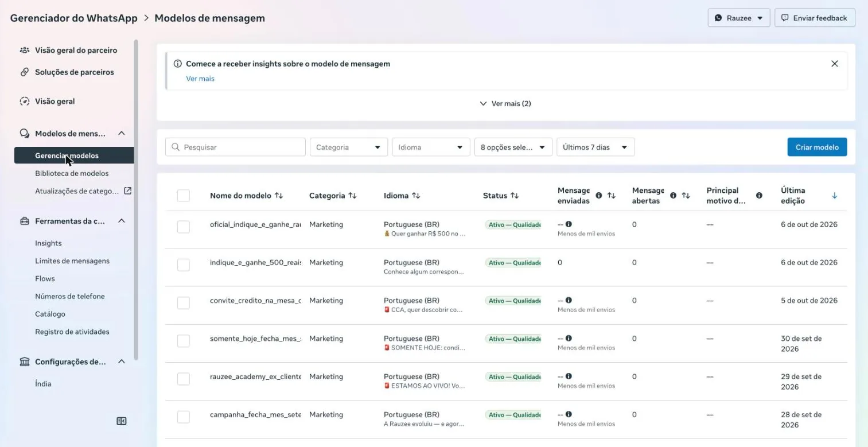Select the convite_credito_na_mesa row checkbox
Screen dimensions: 868x447
184,303
